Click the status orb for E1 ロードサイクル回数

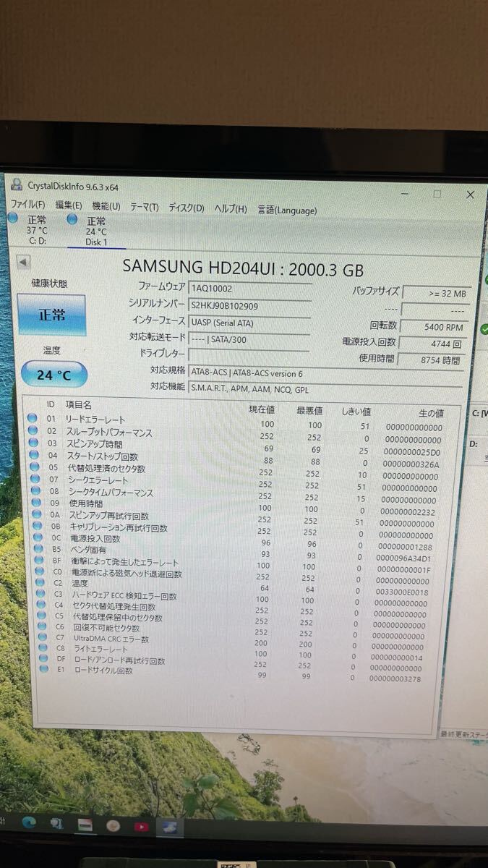coord(44,669)
